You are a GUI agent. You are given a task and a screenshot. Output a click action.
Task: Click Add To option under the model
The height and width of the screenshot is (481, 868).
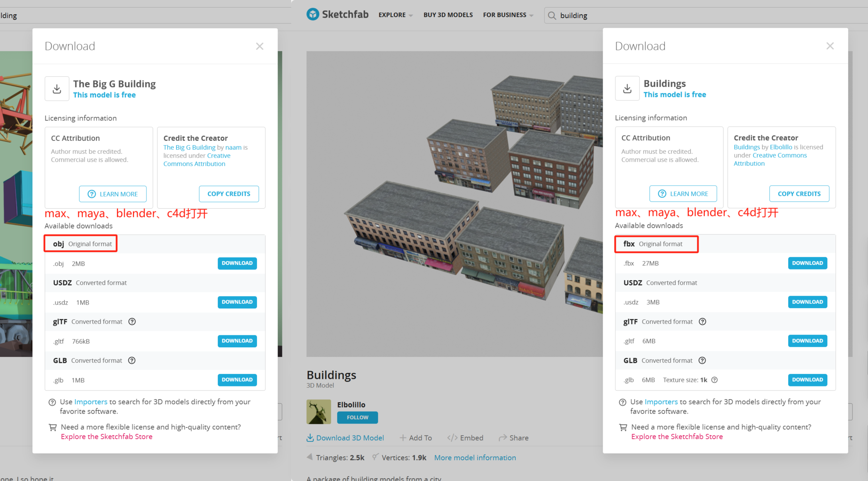click(416, 438)
